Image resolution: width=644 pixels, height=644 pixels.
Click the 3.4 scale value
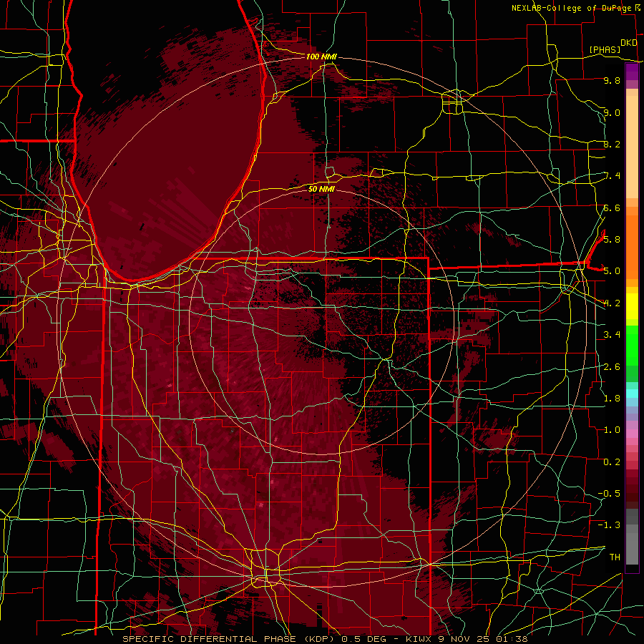612,334
